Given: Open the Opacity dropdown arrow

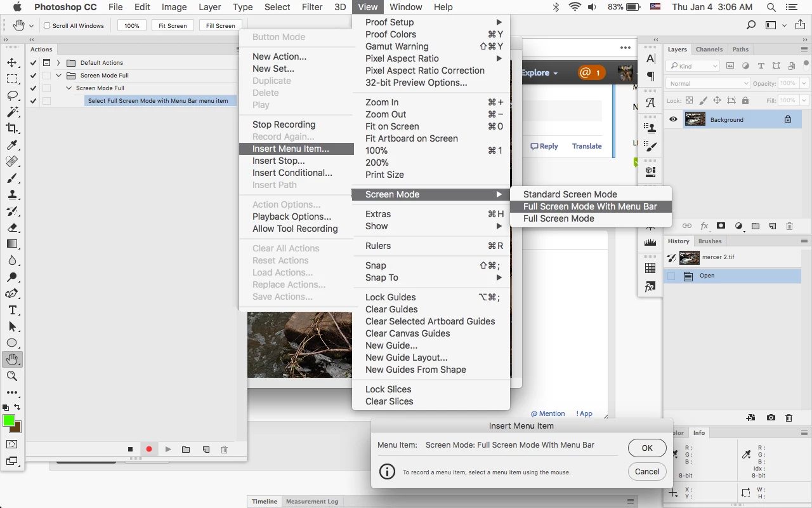Looking at the screenshot, I should [804, 83].
